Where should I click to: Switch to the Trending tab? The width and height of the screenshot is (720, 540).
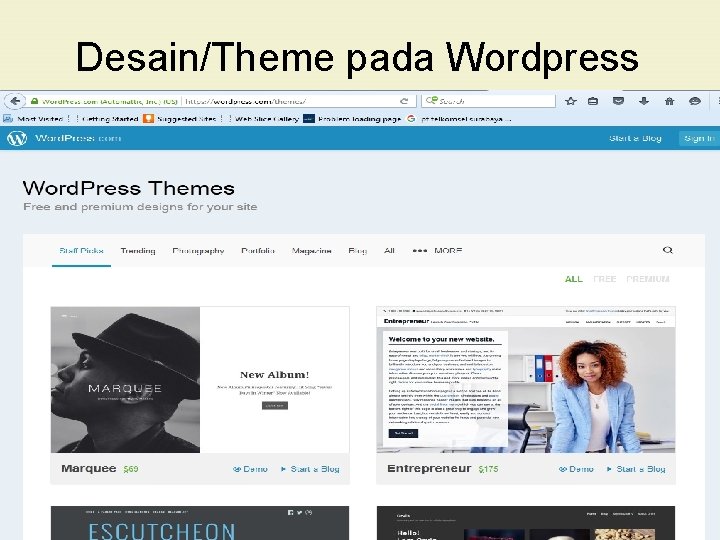(x=138, y=251)
